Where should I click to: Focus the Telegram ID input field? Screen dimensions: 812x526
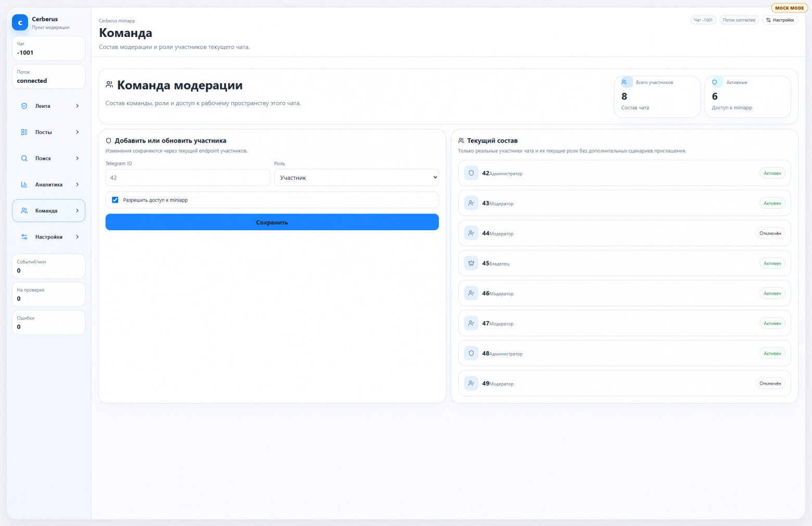point(188,178)
